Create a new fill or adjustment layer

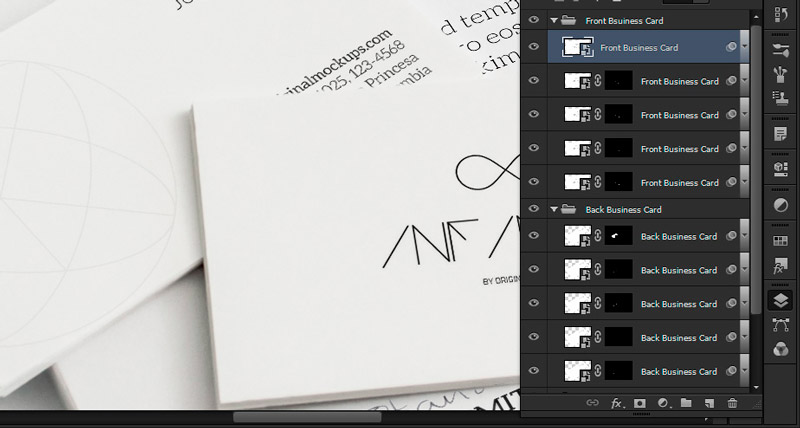663,403
